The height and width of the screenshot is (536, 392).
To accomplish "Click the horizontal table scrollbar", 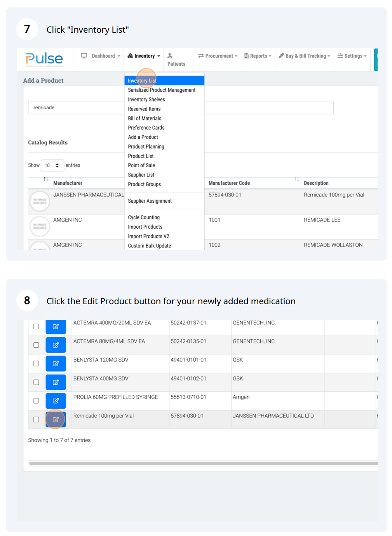I will pos(203,463).
